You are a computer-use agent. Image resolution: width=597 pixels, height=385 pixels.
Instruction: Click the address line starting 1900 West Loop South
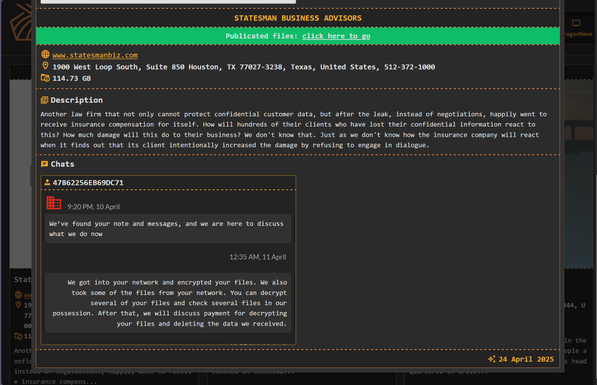(244, 67)
